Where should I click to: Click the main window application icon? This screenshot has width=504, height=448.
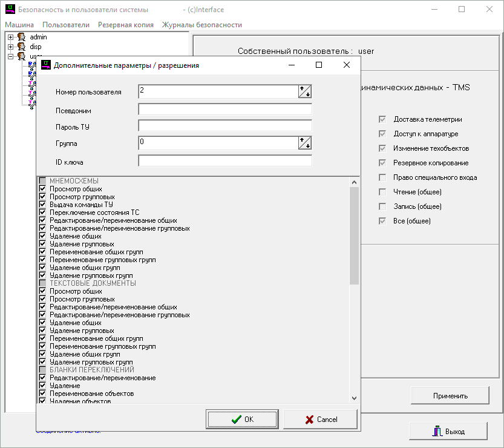pyautogui.click(x=10, y=10)
